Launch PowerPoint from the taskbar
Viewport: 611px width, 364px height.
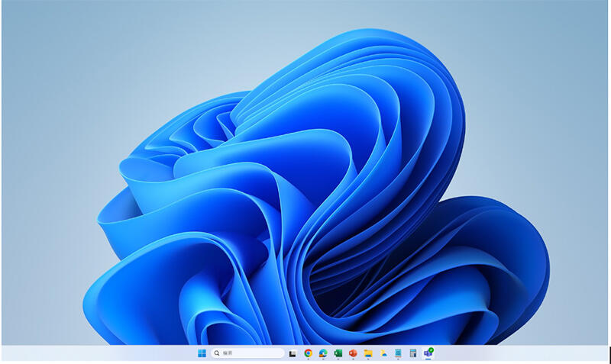353,353
